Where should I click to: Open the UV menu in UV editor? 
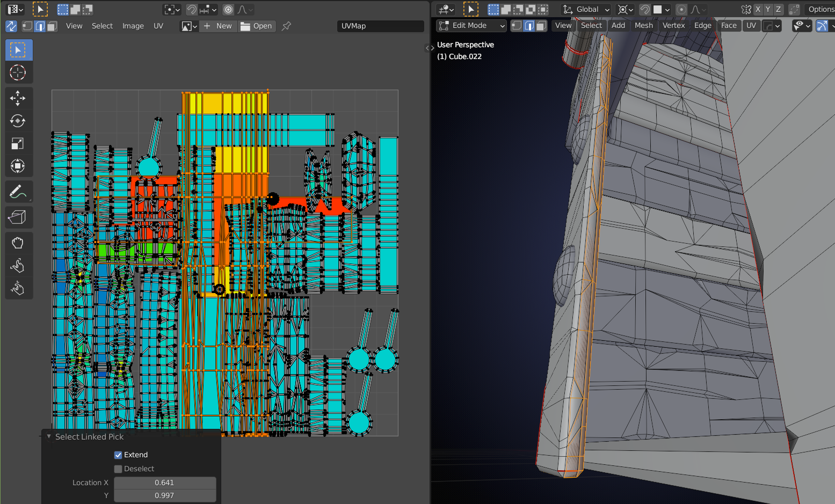click(x=158, y=26)
